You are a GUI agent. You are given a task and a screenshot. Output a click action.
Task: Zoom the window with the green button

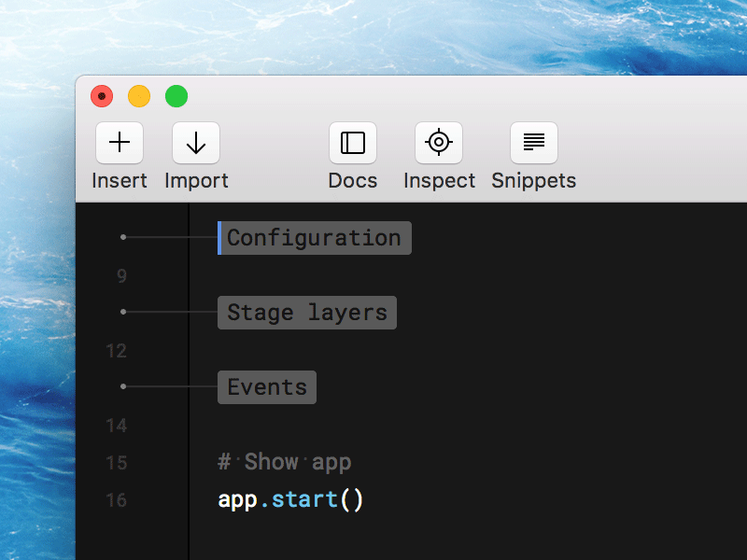coord(176,95)
